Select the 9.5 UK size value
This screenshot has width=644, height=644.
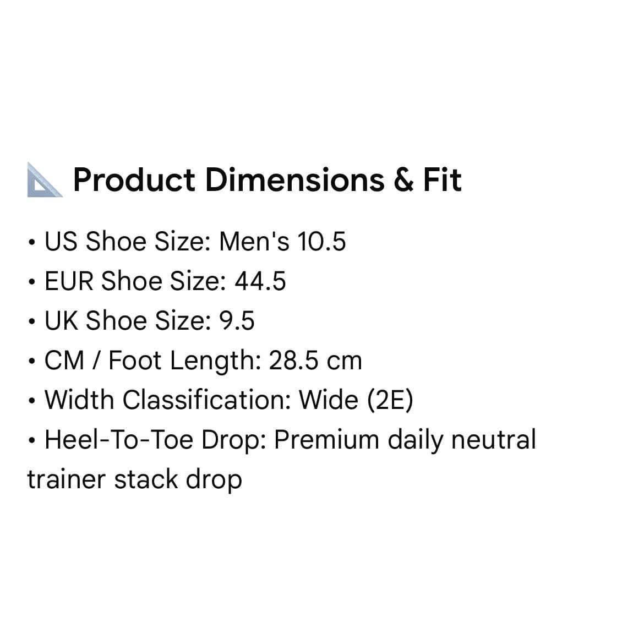pos(237,320)
